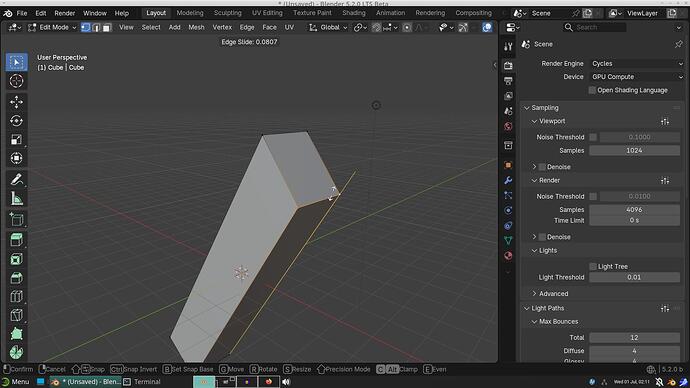Select the Move tool in the toolbar
690x388 pixels.
point(16,102)
